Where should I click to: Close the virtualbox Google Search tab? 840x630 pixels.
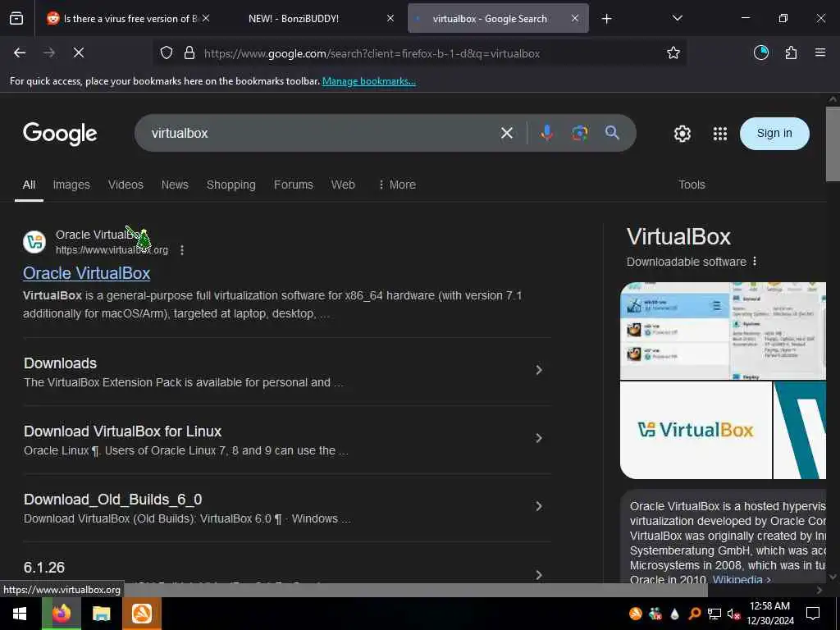click(x=575, y=18)
